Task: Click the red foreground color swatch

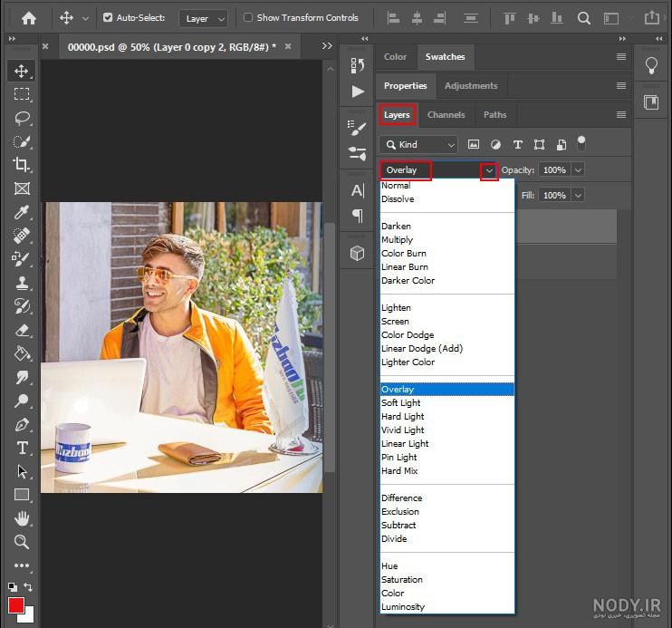Action: 15,605
